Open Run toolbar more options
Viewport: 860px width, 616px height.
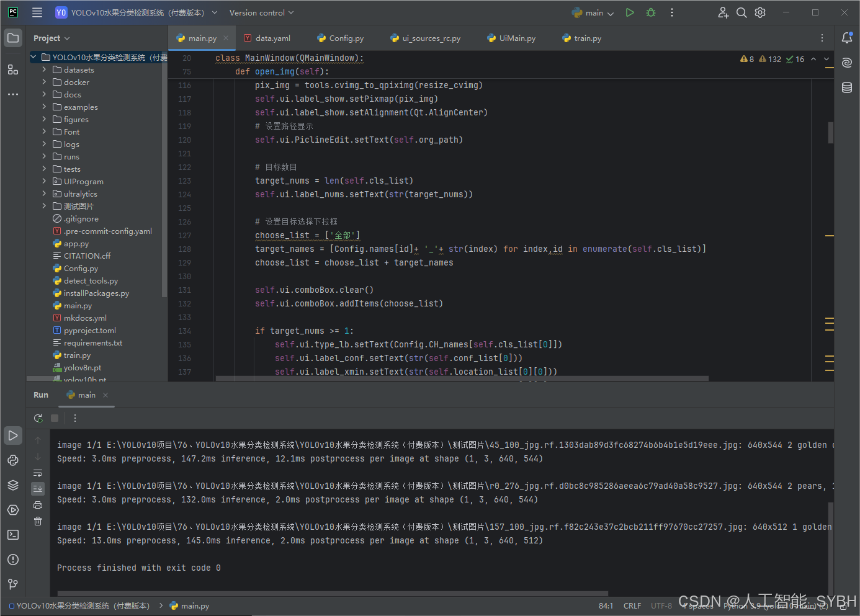(75, 418)
